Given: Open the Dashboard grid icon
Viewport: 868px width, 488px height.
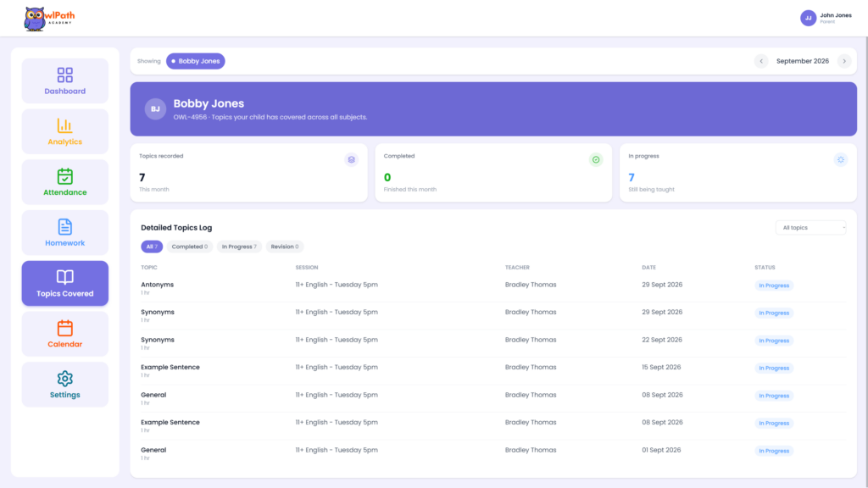Looking at the screenshot, I should coord(64,75).
